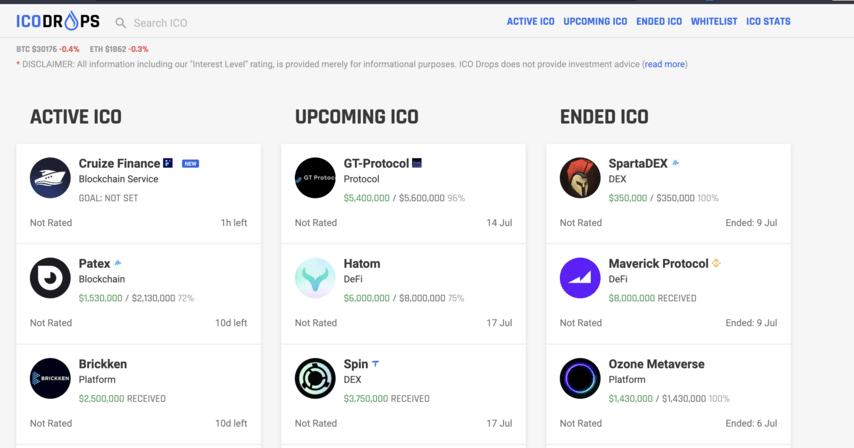Open the Whitelist menu link
The width and height of the screenshot is (854, 448).
click(714, 21)
